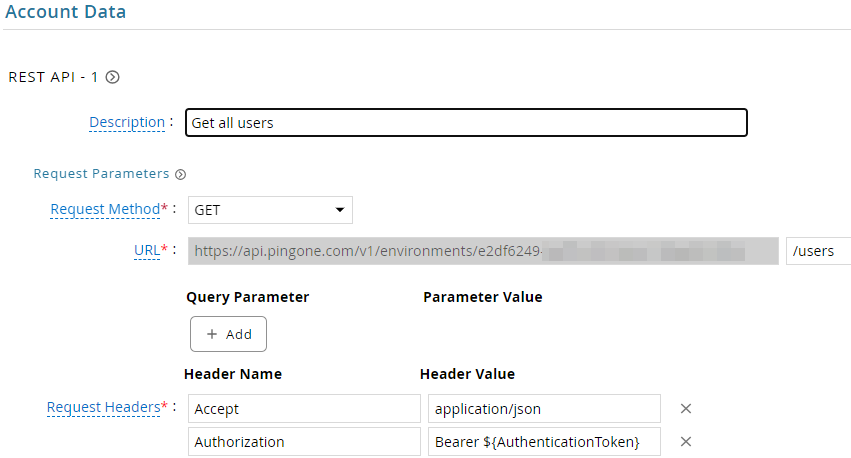
Task: Click the Description help label
Action: click(x=127, y=122)
